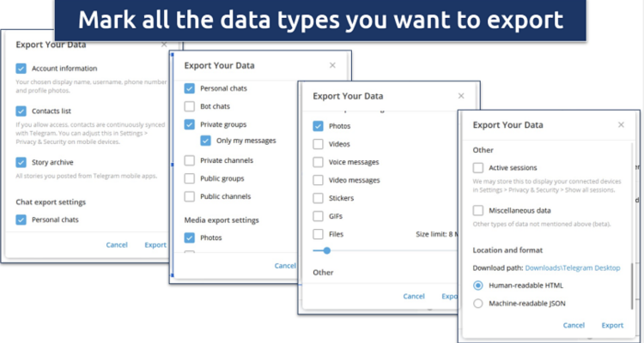Check the GIFs checkbox
This screenshot has height=343, width=644.
tap(318, 216)
